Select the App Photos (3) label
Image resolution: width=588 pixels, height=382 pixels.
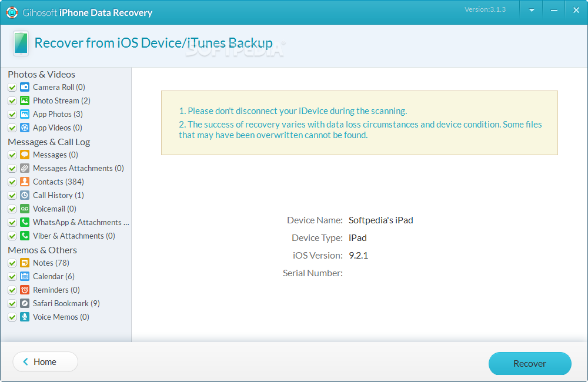coord(58,114)
